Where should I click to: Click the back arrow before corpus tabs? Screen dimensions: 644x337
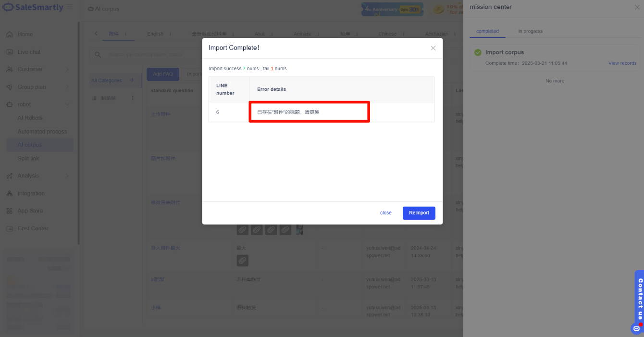pos(96,34)
